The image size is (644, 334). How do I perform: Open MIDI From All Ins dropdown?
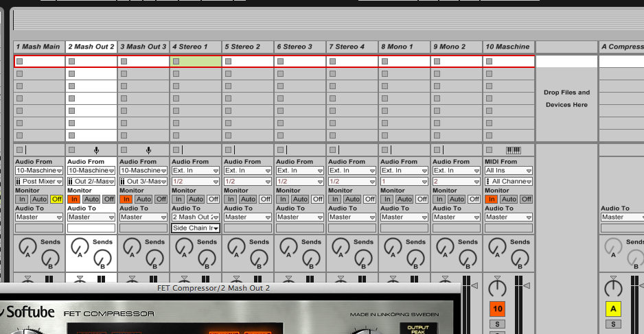click(x=509, y=170)
